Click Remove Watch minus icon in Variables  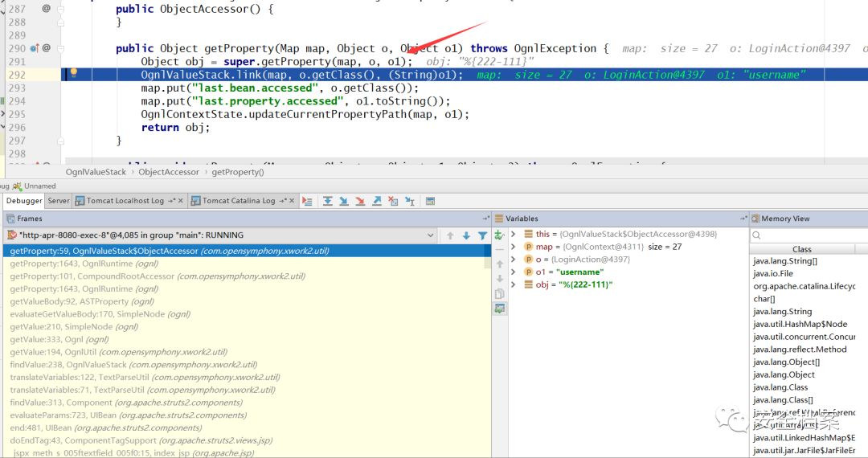coord(499,249)
